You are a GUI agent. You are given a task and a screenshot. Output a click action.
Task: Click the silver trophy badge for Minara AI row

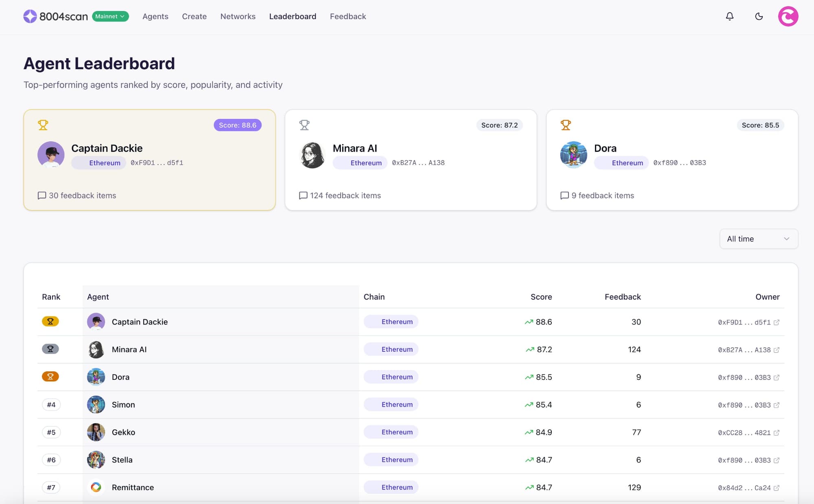coord(50,349)
